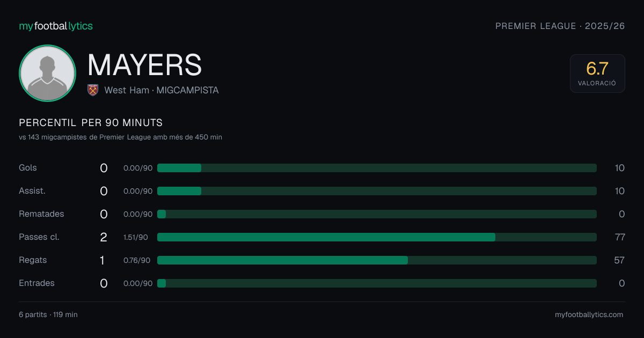Click the Assist. percentile bar

click(x=377, y=191)
